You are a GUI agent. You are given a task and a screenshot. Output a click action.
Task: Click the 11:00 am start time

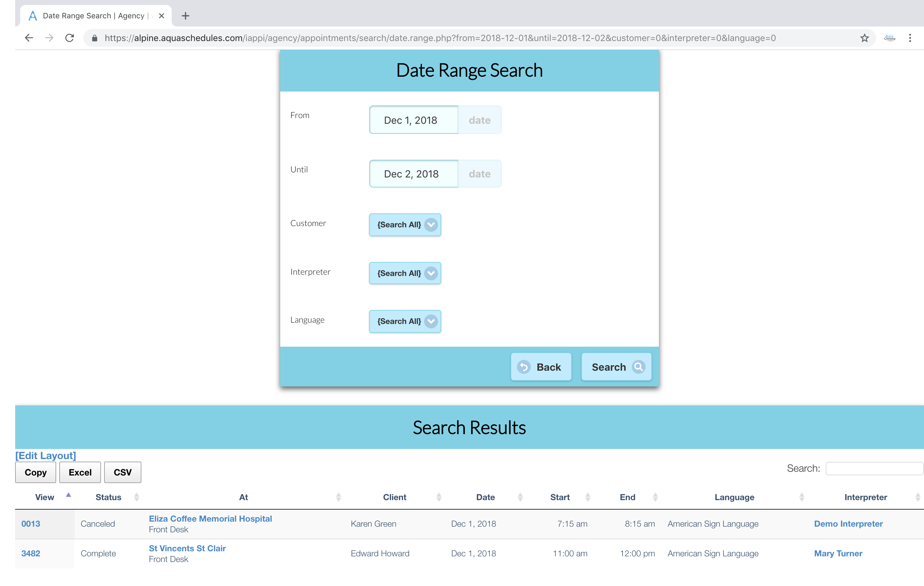570,553
